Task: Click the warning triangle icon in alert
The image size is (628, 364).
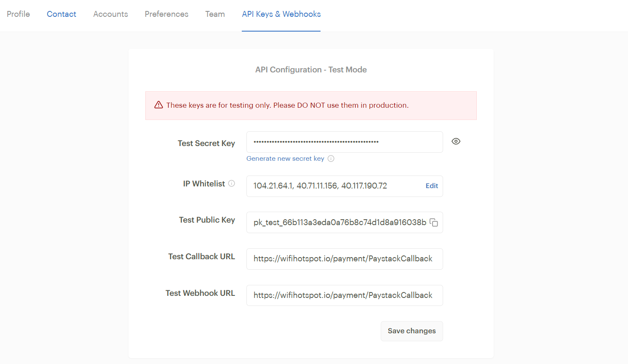Action: (159, 105)
